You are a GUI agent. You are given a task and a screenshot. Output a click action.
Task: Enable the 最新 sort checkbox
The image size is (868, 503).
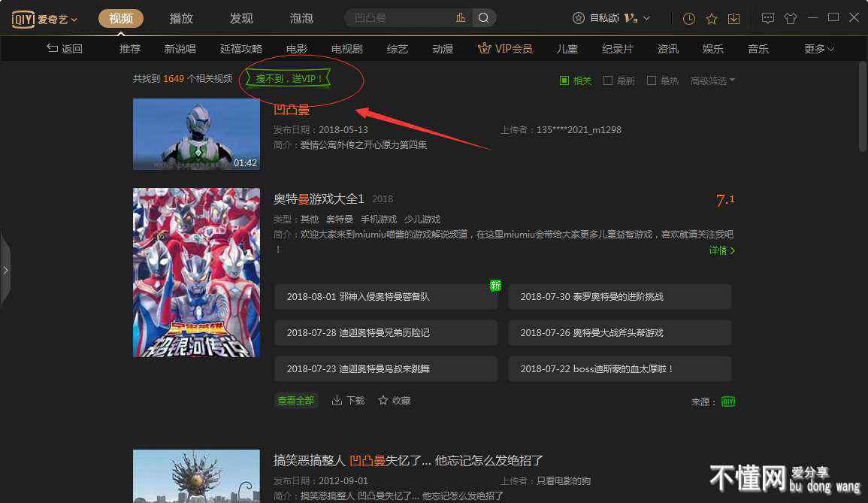click(608, 80)
